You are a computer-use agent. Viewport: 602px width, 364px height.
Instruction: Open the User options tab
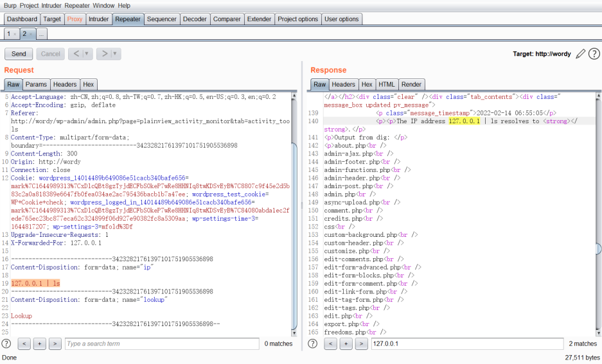[x=342, y=19]
